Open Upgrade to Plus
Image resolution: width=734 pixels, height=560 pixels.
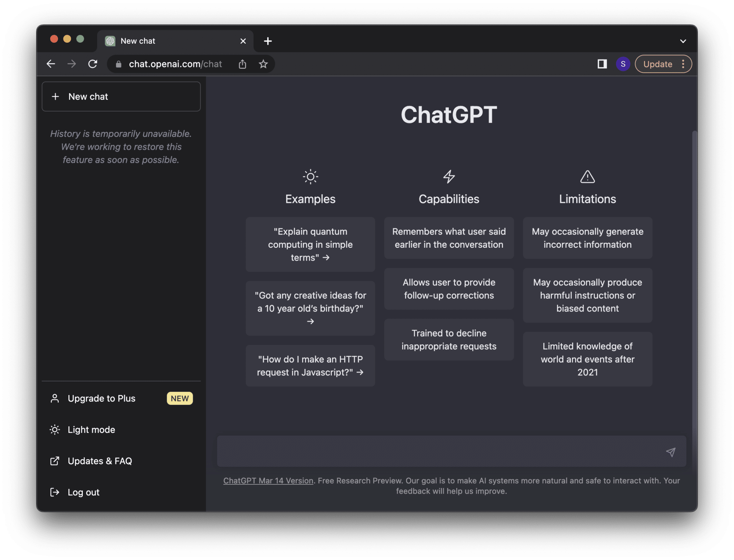pyautogui.click(x=121, y=398)
